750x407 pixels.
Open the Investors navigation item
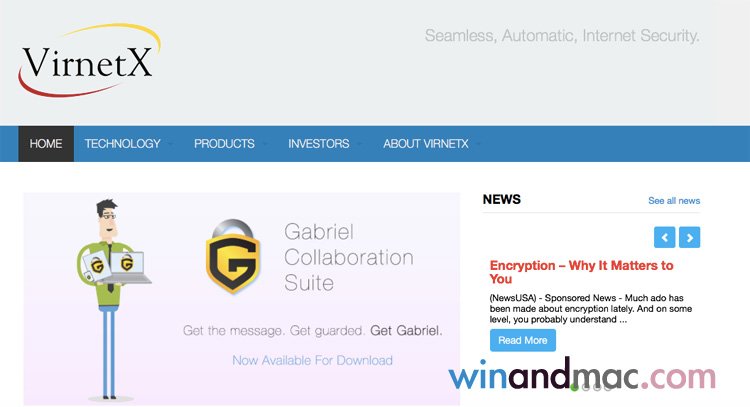point(318,144)
